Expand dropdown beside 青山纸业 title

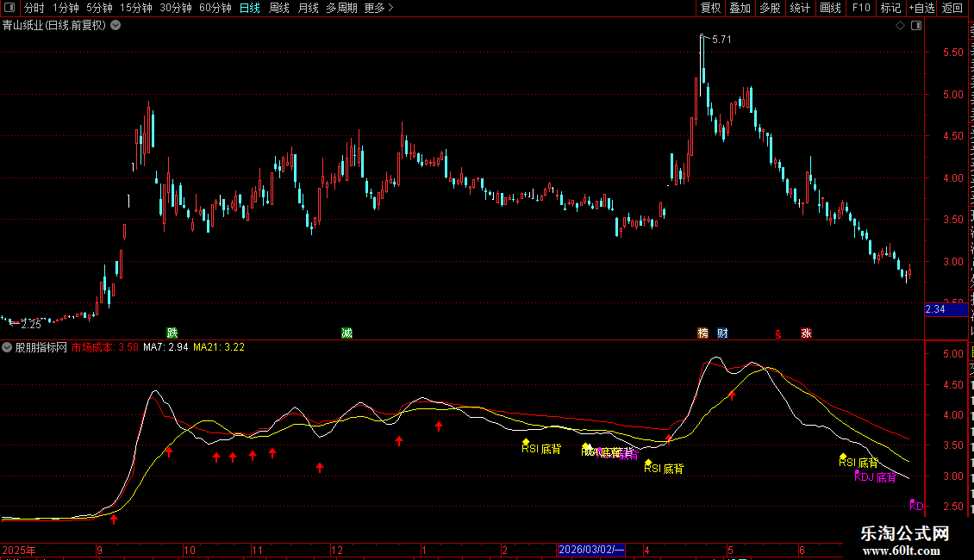click(x=116, y=26)
